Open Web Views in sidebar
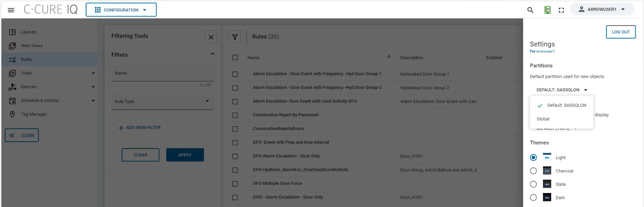The image size is (644, 207). point(31,46)
